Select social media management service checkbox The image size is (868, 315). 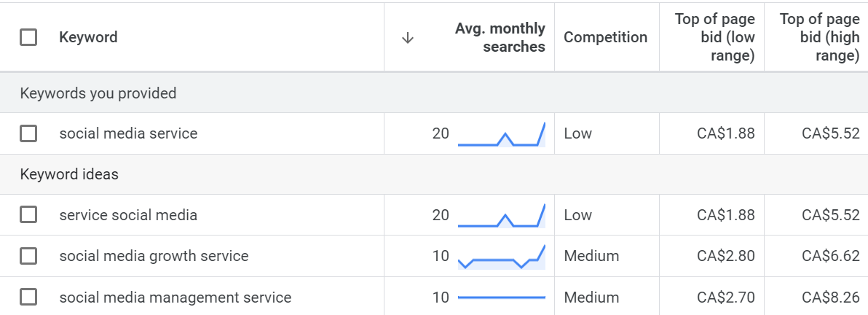coord(28,297)
